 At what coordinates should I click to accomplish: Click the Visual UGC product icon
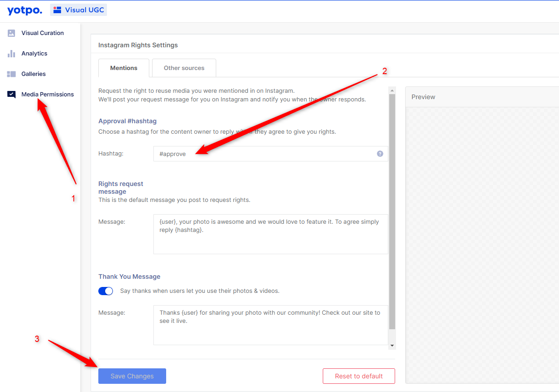tap(57, 10)
